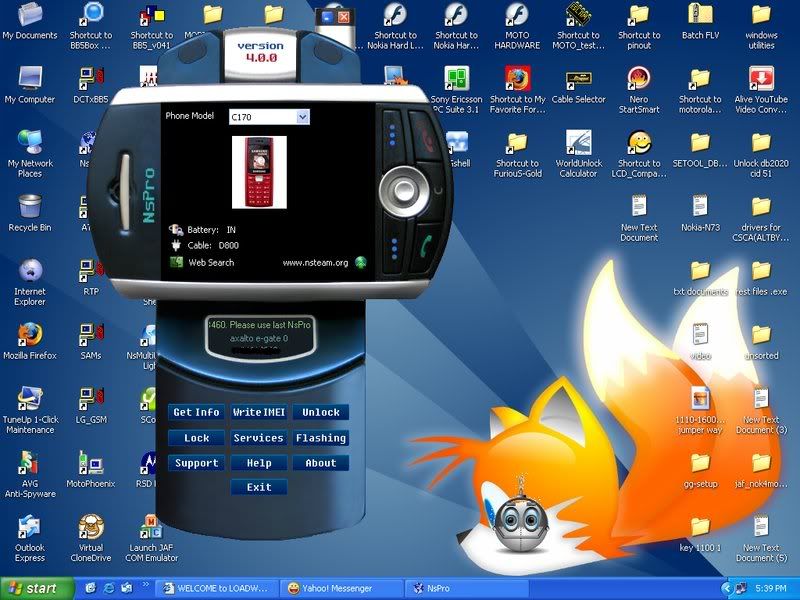Click the Lock button in NsPro
This screenshot has height=600, width=800.
[196, 438]
